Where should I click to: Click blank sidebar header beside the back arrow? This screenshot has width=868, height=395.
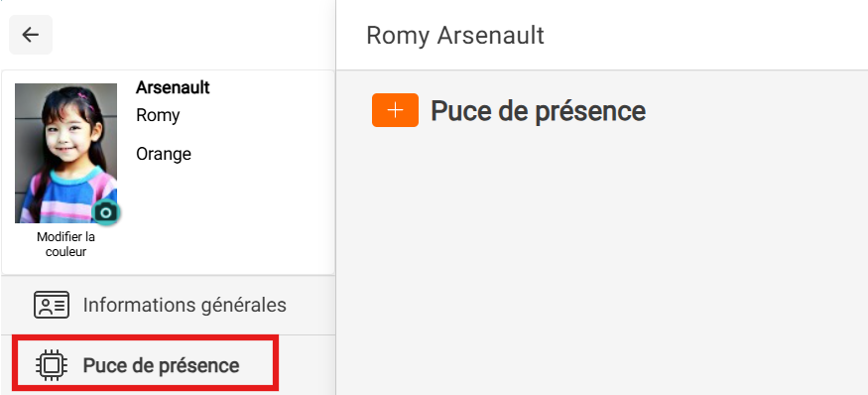[193, 35]
